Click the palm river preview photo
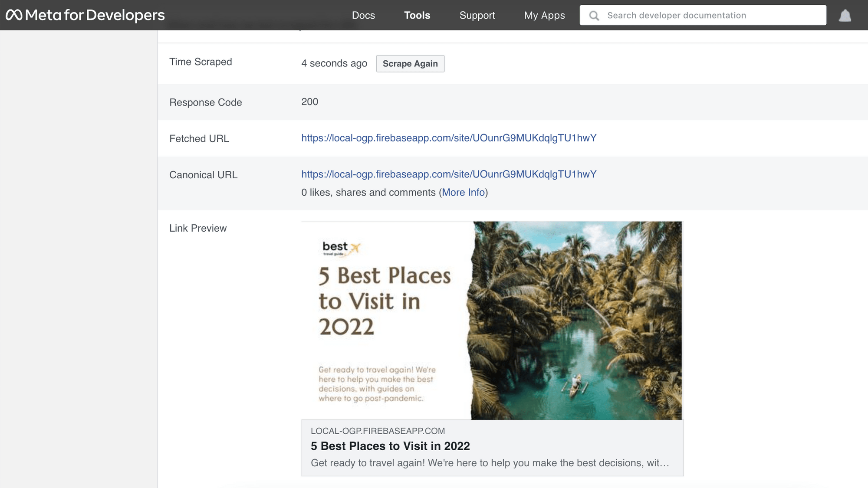This screenshot has width=868, height=488. (577, 321)
